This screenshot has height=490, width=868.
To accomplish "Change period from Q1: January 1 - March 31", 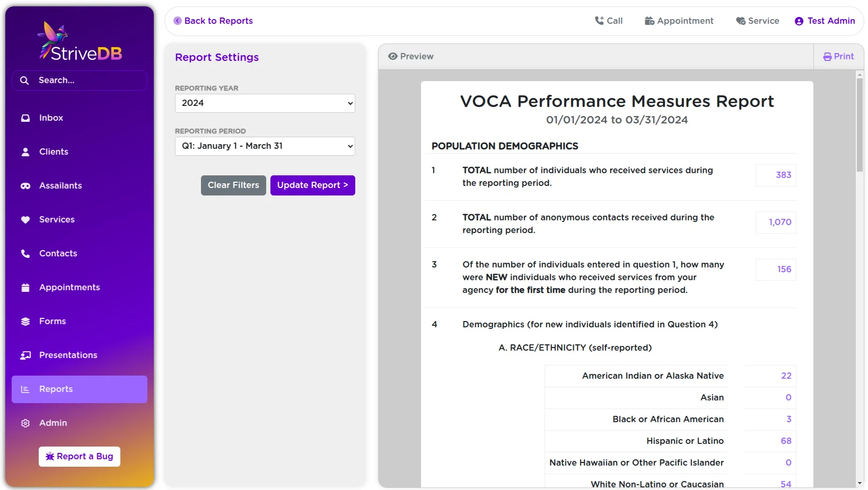I will [265, 146].
